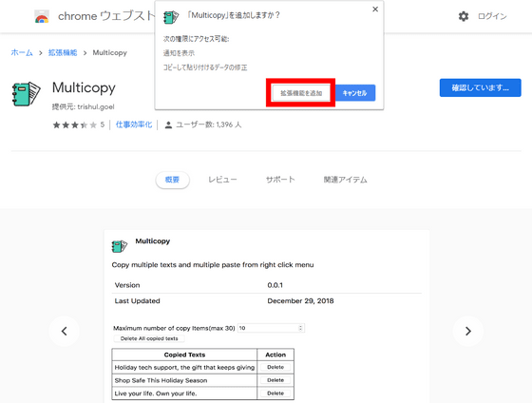Click the 拡張機能を追加 button

[301, 93]
